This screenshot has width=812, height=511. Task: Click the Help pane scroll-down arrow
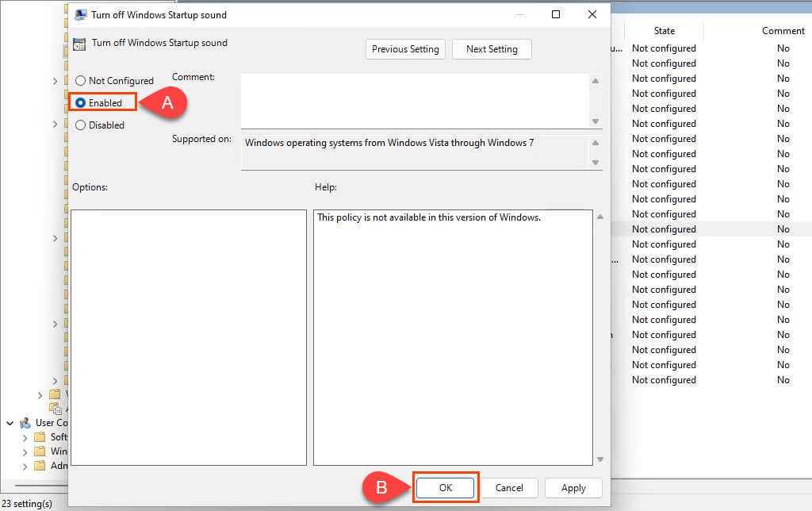click(x=599, y=459)
